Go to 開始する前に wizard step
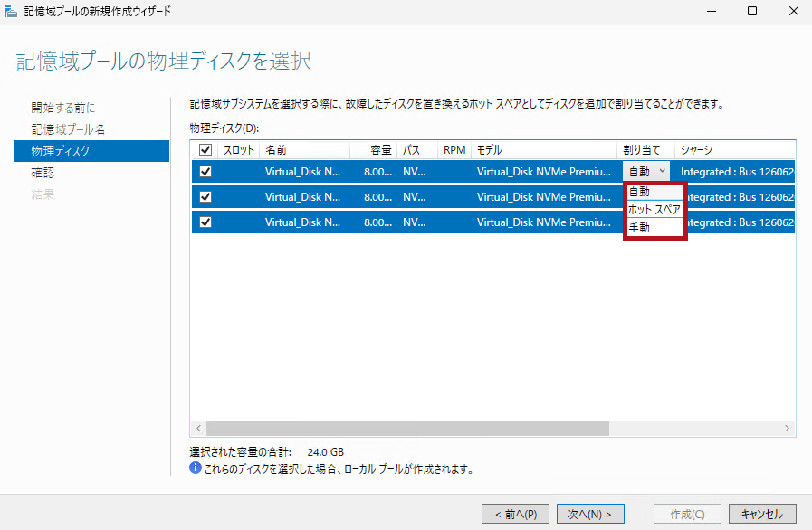 [62, 108]
